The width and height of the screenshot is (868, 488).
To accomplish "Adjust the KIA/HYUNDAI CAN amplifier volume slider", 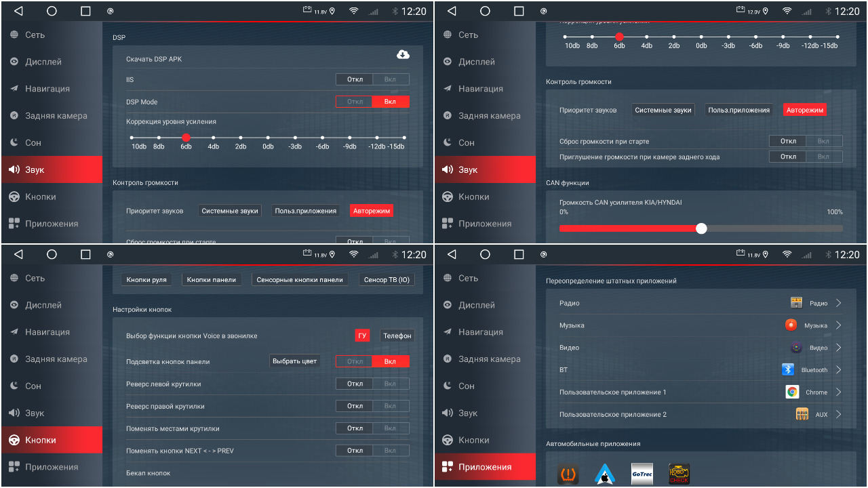I will pos(701,228).
